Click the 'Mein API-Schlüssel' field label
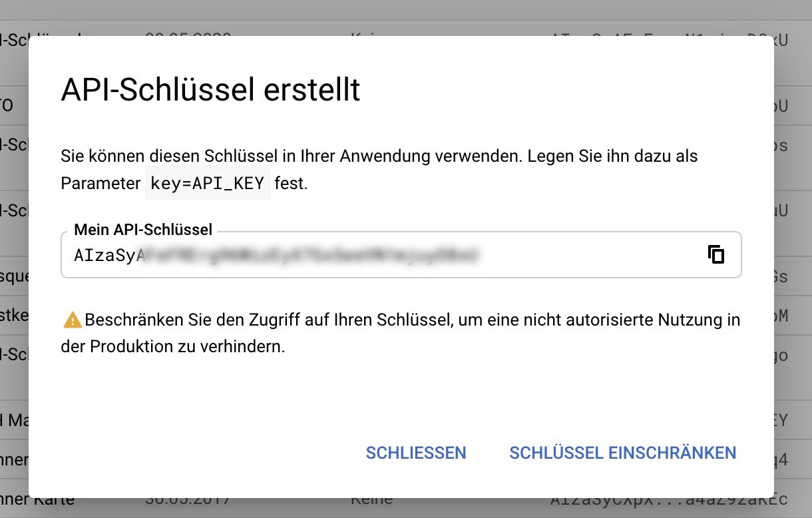Image resolution: width=812 pixels, height=518 pixels. (143, 230)
